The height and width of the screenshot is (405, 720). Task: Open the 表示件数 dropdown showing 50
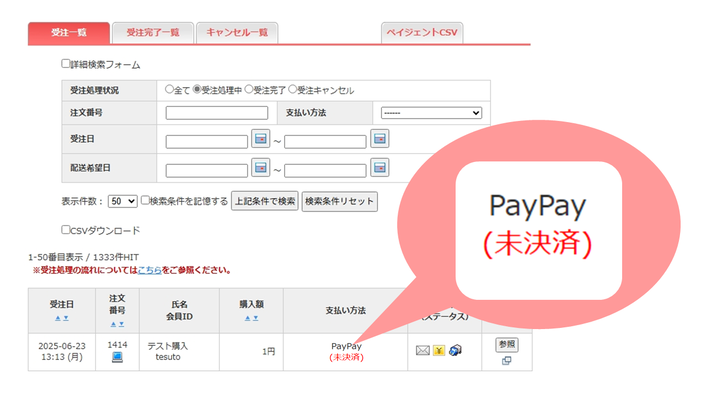[123, 201]
